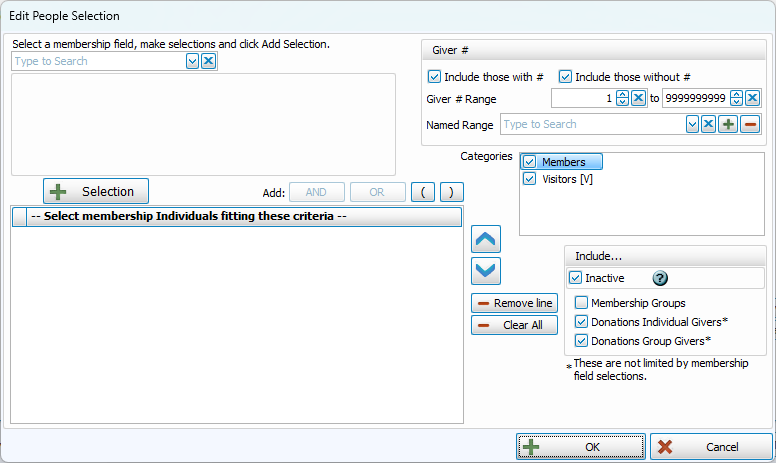This screenshot has width=776, height=463.
Task: Click Remove line button
Action: click(x=514, y=303)
